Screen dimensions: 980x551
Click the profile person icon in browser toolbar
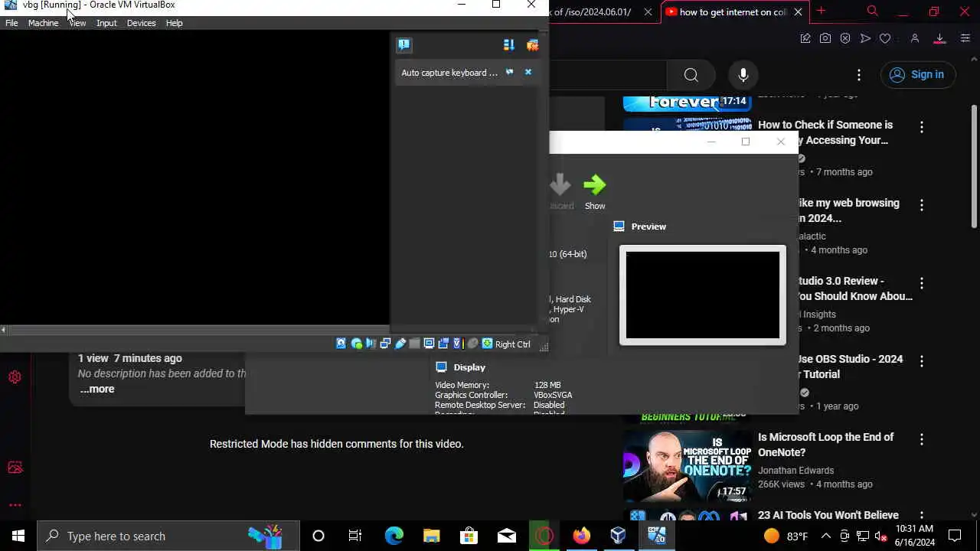(914, 38)
